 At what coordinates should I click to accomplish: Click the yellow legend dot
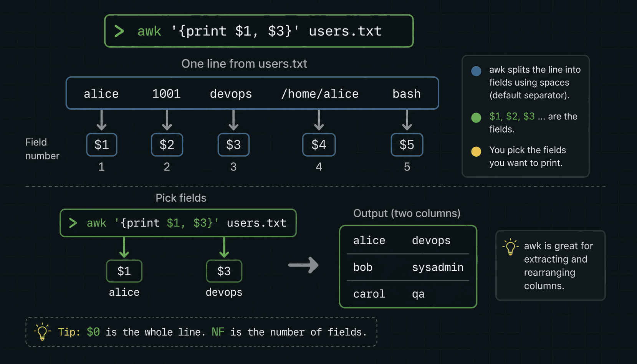pos(476,151)
